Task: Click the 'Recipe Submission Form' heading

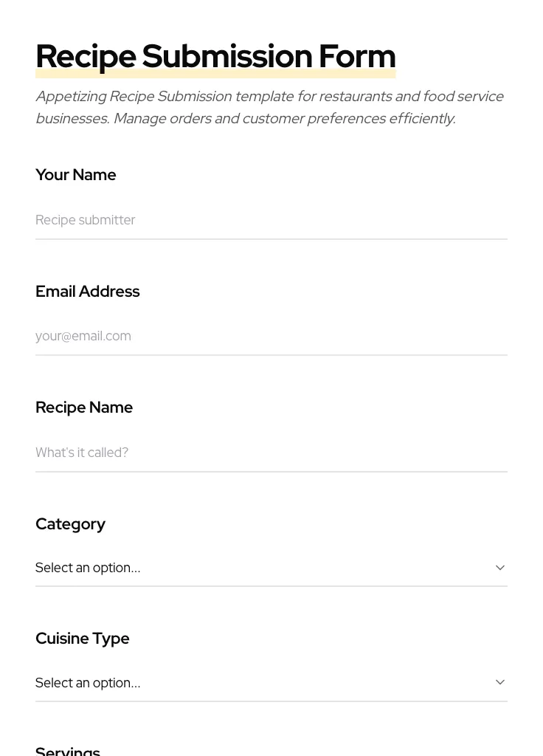Action: click(215, 56)
